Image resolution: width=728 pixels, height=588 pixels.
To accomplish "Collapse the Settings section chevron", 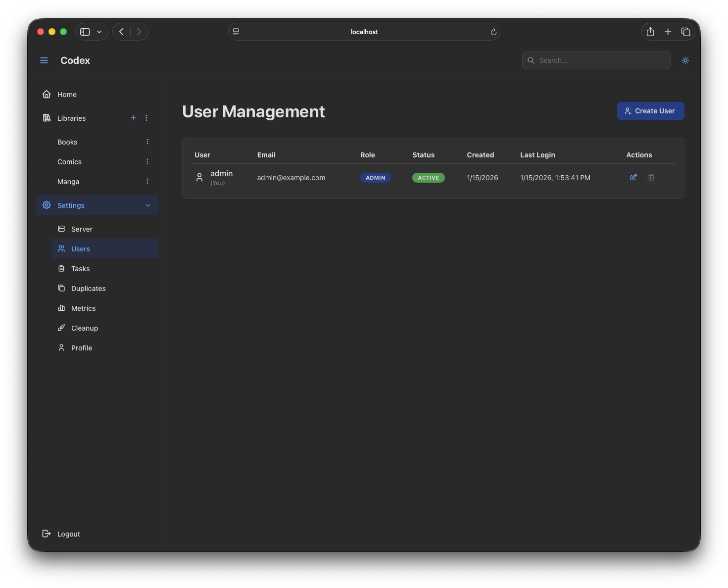I will click(x=148, y=205).
